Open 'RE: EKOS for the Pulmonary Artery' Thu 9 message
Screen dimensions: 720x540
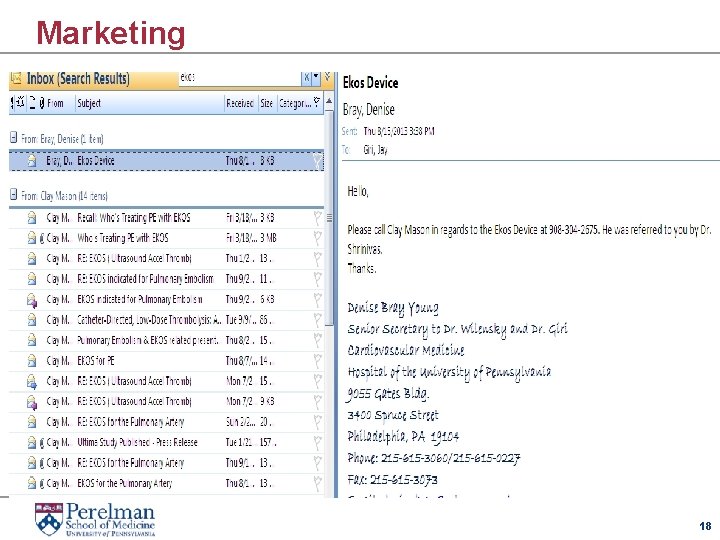point(166,463)
